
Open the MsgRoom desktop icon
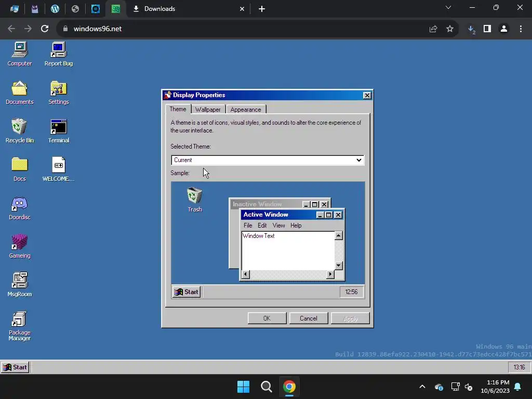point(19,284)
